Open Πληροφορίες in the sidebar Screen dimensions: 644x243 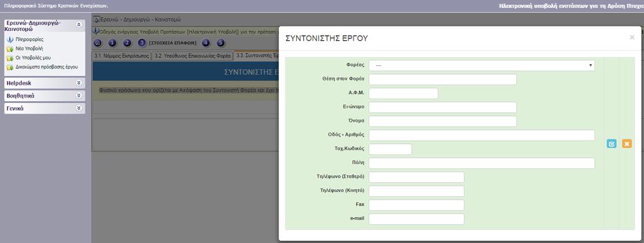29,40
